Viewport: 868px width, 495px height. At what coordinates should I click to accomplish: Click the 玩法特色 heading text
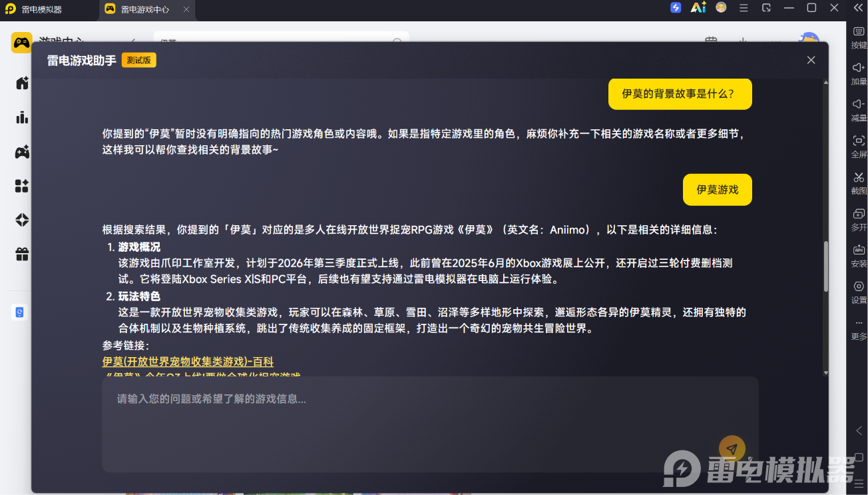(x=139, y=296)
